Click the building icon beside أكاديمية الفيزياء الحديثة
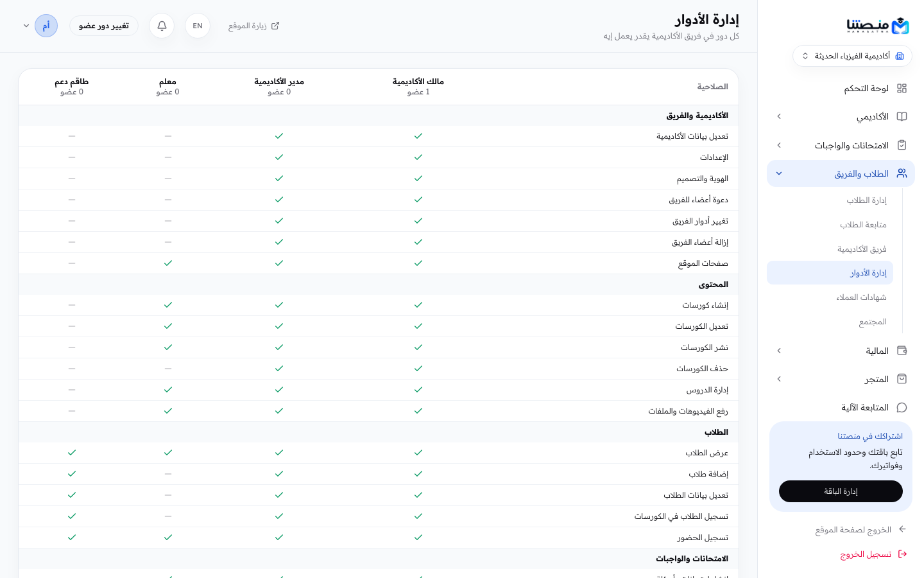Viewport: 924px width, 578px height. (900, 56)
